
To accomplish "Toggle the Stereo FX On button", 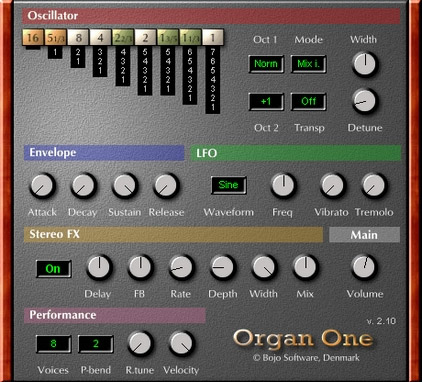I will click(53, 269).
